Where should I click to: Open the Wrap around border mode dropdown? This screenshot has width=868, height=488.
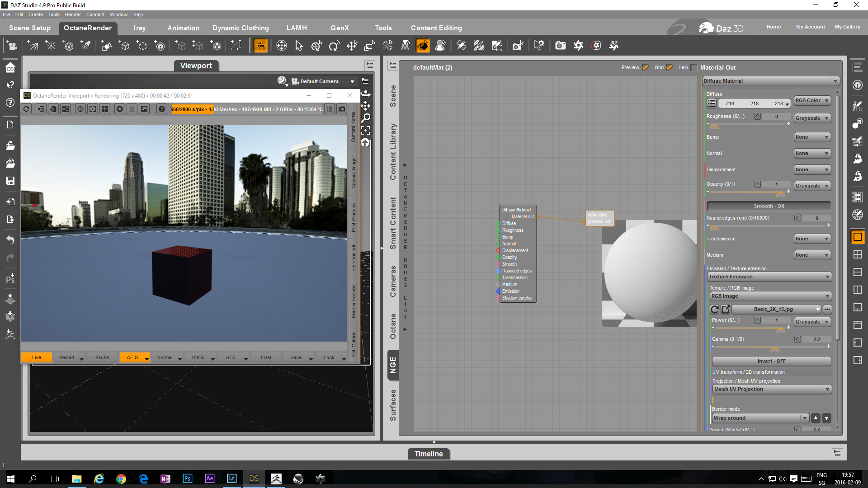tap(760, 418)
